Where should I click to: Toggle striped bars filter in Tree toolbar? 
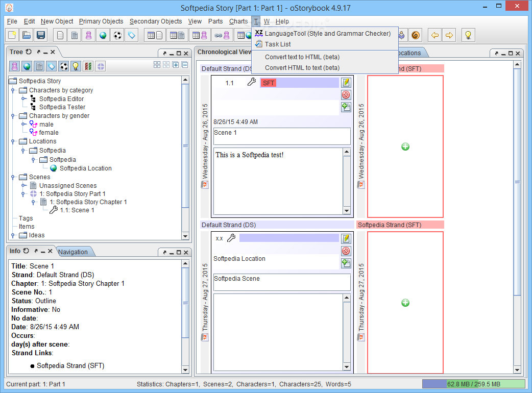tap(88, 66)
